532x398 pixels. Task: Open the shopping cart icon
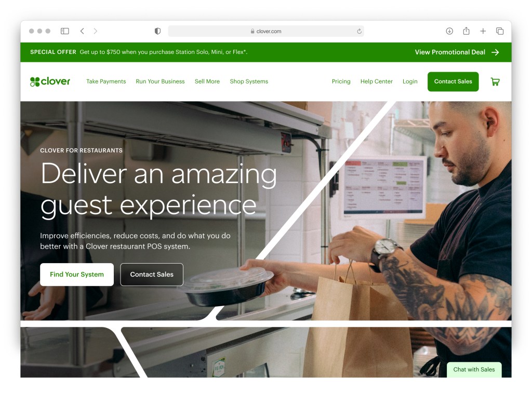tap(495, 81)
